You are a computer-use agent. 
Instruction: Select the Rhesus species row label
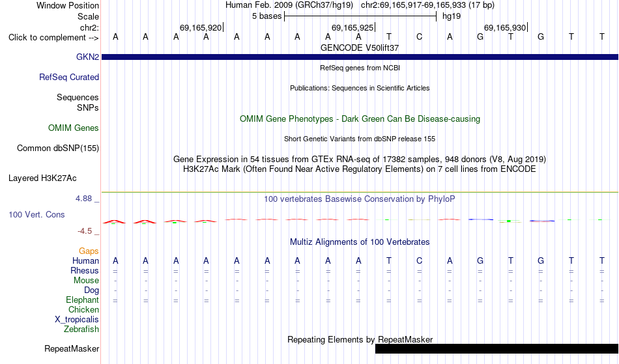click(x=85, y=270)
